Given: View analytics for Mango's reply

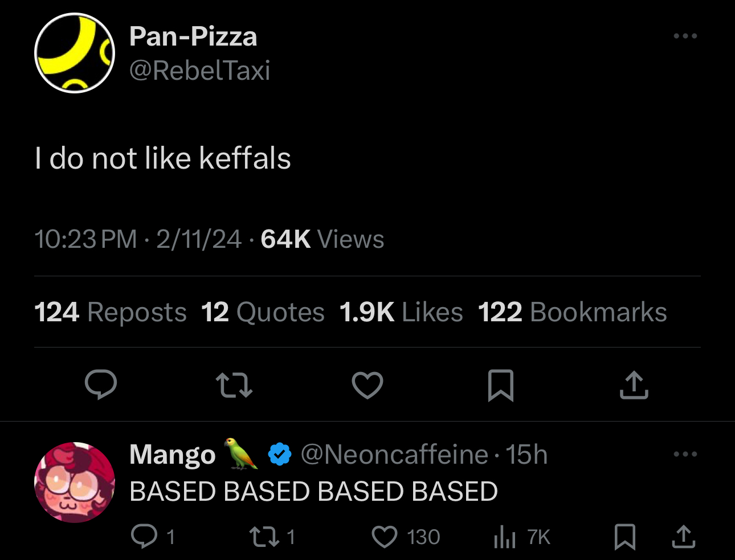Looking at the screenshot, I should (x=522, y=537).
